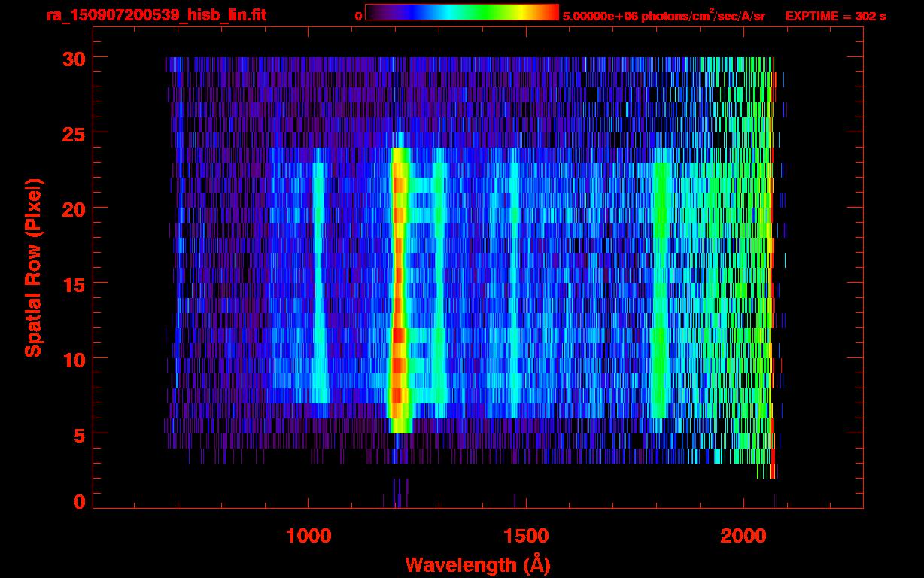Click the 5.00000e+06 photons colorbar maximum label
The height and width of the screenshot is (578, 924).
click(x=663, y=16)
